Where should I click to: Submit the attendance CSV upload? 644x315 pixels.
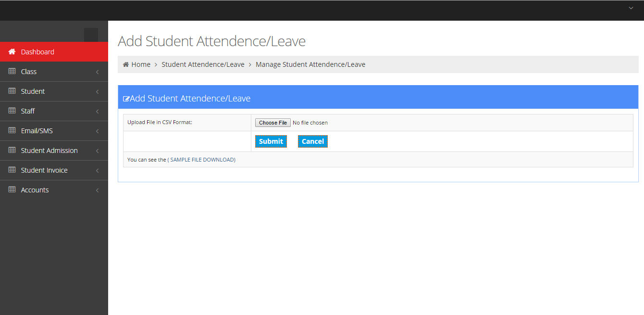[x=271, y=141]
